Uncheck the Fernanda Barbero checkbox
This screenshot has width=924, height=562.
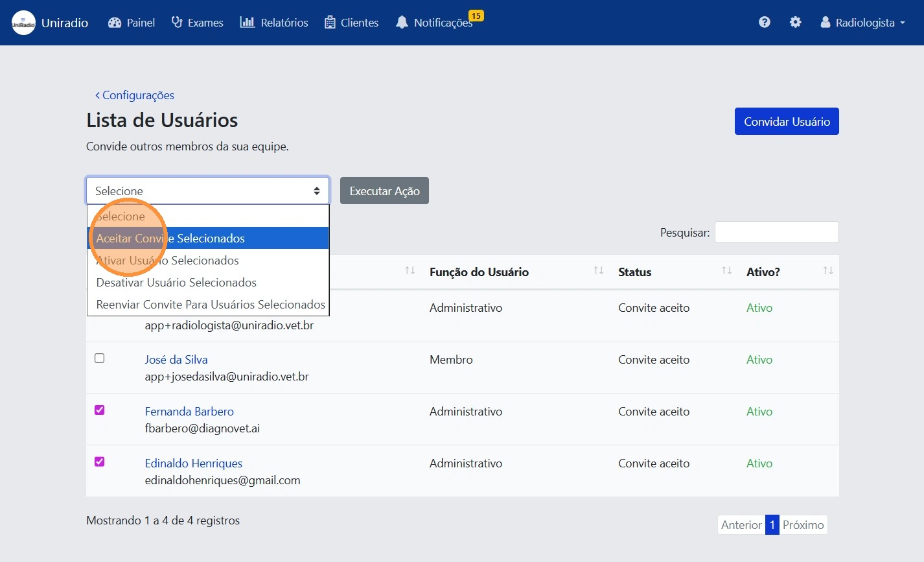[100, 410]
